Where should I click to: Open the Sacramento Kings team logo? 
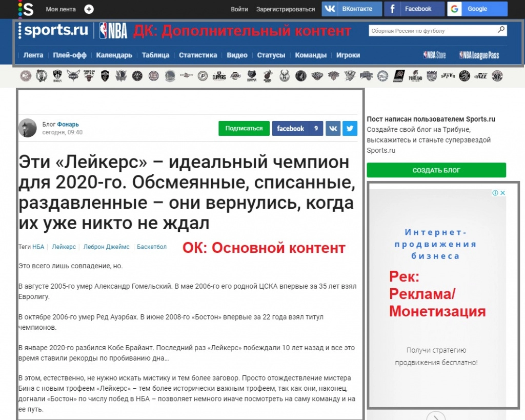[x=432, y=76]
